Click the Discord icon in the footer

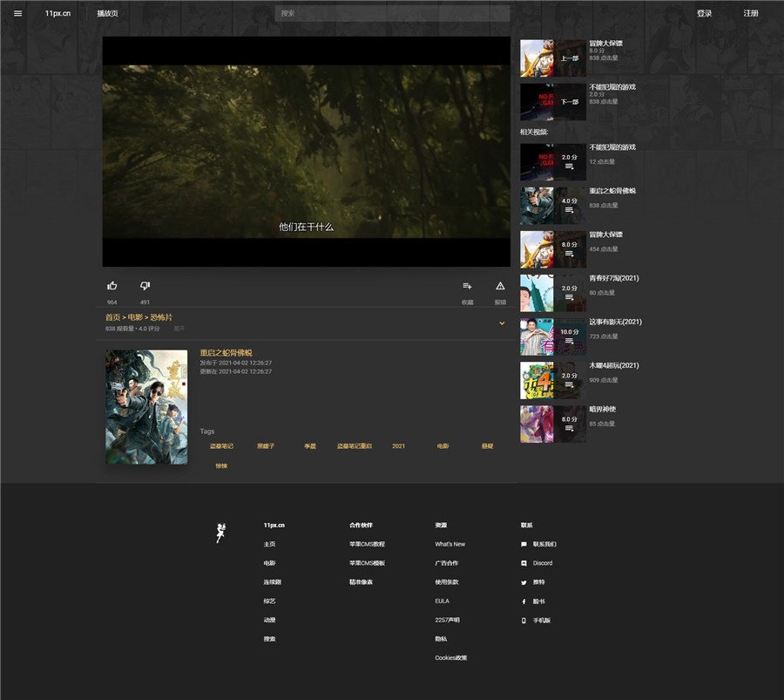[x=524, y=563]
